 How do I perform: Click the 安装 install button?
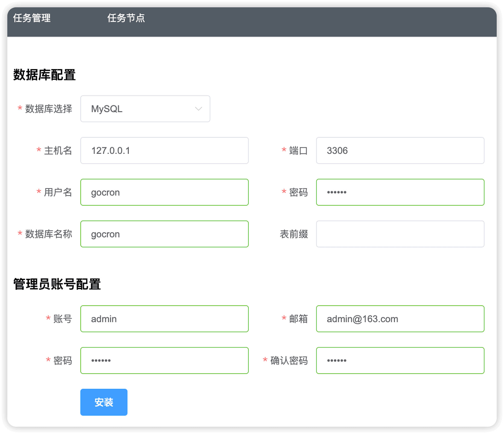click(x=104, y=402)
